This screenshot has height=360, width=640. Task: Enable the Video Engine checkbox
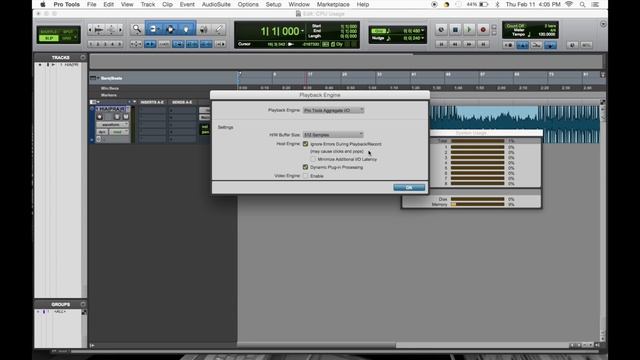(305, 176)
